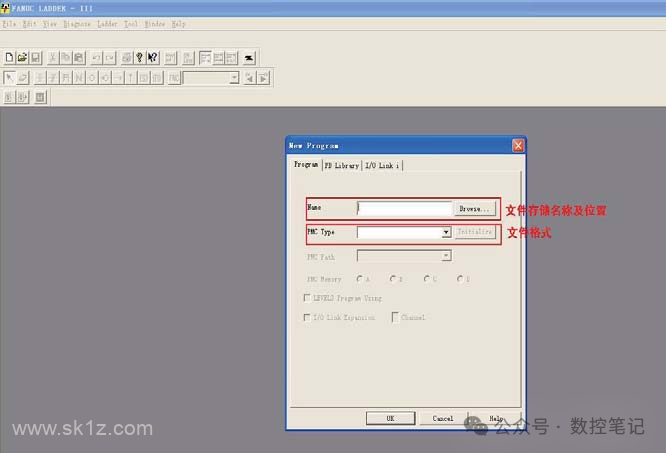Open the View menu
Image resolution: width=666 pixels, height=453 pixels.
[49, 24]
